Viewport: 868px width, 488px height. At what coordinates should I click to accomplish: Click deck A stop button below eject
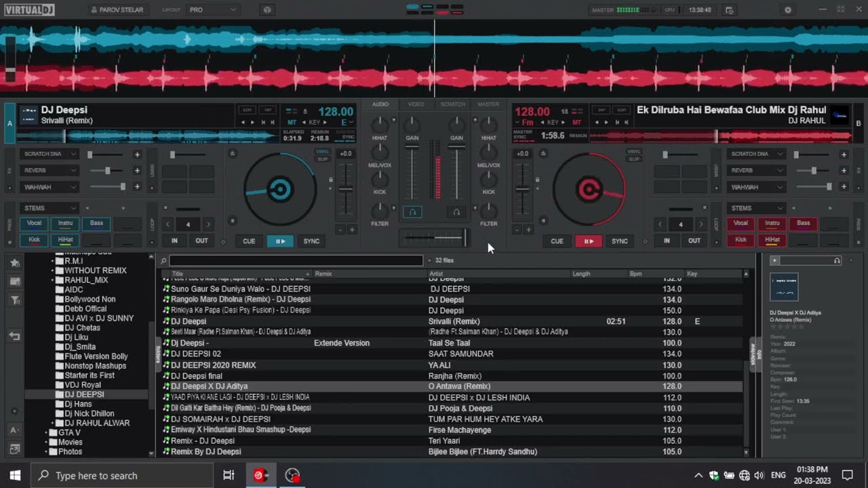[x=233, y=220]
